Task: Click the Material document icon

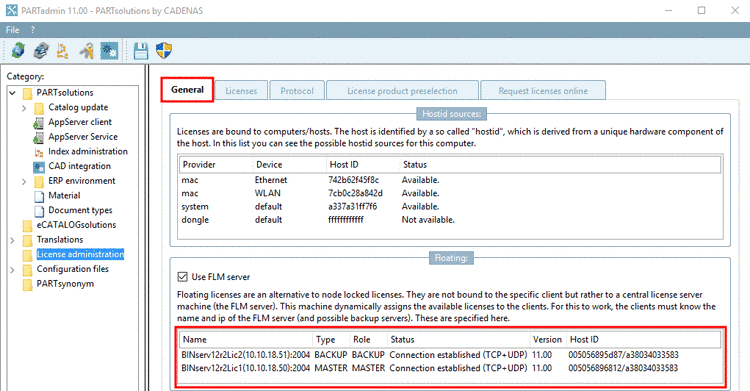Action: click(x=39, y=196)
